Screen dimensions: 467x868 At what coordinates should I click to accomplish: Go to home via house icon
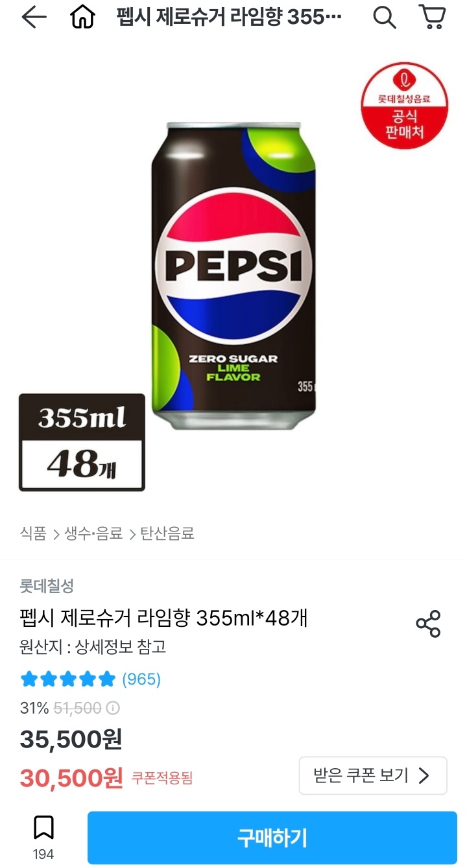(x=82, y=18)
